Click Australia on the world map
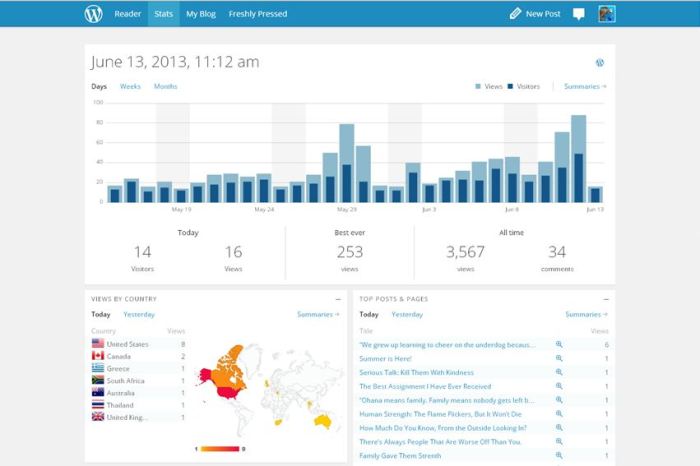Screen dimensions: 700x466 coord(323,421)
